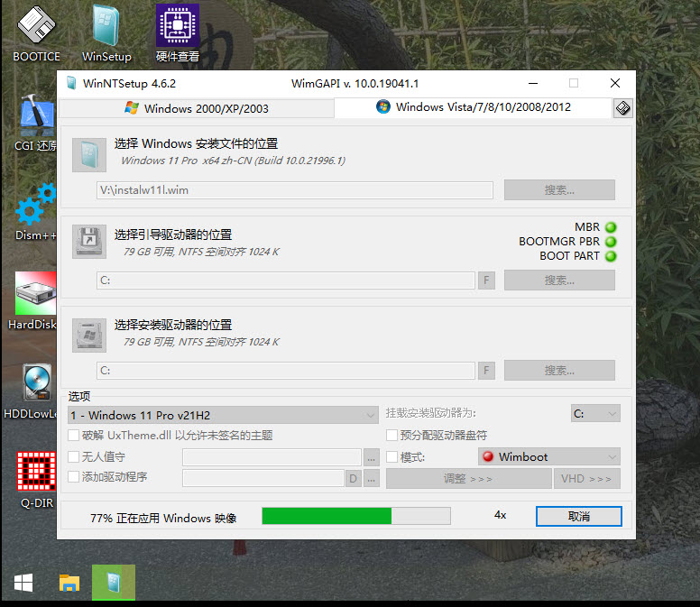
Task: Toggle 破解 UxTheme.dll checkbox
Action: click(x=73, y=435)
